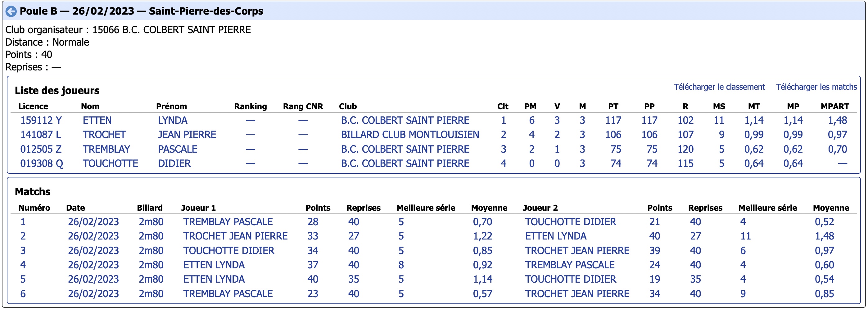The height and width of the screenshot is (309, 868).
Task: Click the MPART column header
Action: [835, 106]
